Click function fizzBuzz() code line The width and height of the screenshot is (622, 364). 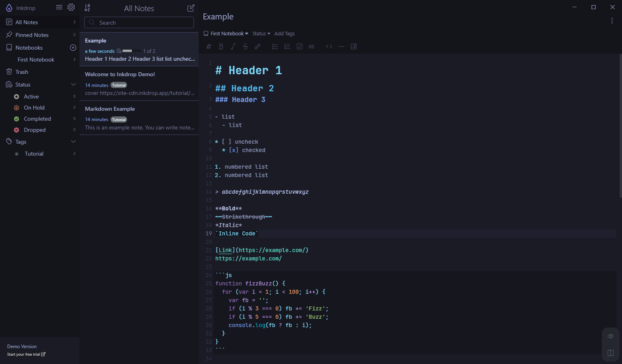[250, 283]
